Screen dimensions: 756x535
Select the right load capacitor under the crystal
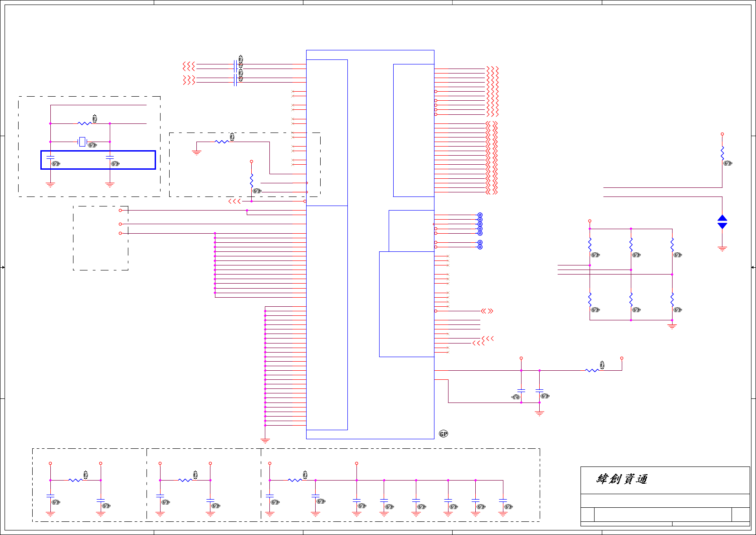pyautogui.click(x=110, y=157)
